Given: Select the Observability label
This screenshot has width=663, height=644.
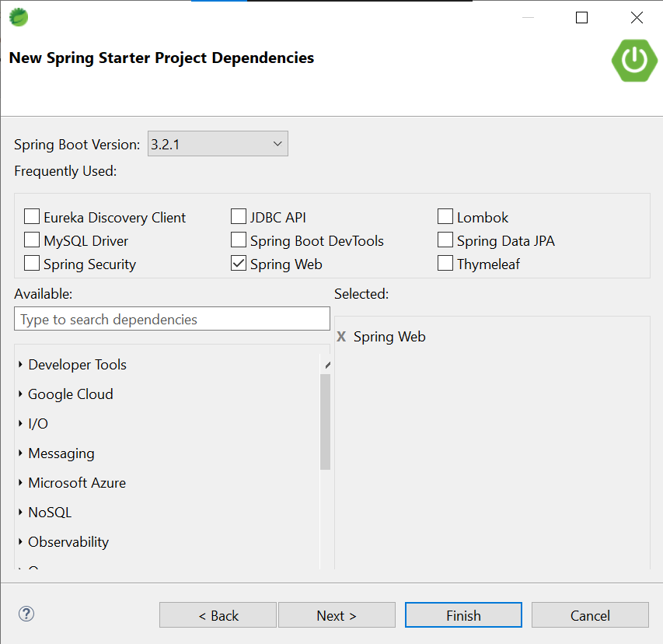Looking at the screenshot, I should pyautogui.click(x=68, y=542).
